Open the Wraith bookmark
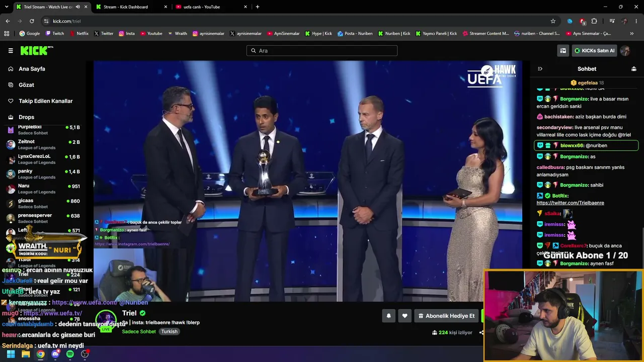This screenshot has width=644, height=362. 178,34
